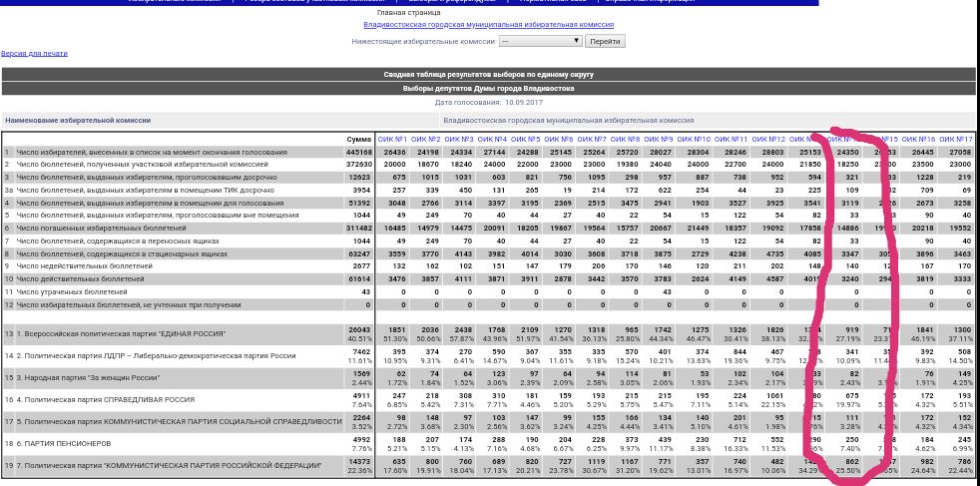Click row label Число действительных бюллетеней
The width and height of the screenshot is (980, 486).
coord(80,279)
